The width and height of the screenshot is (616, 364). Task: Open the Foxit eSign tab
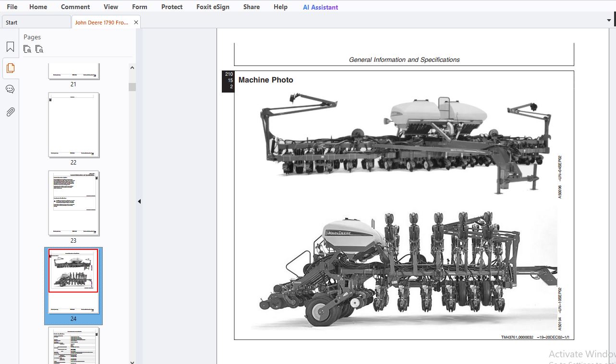click(213, 7)
